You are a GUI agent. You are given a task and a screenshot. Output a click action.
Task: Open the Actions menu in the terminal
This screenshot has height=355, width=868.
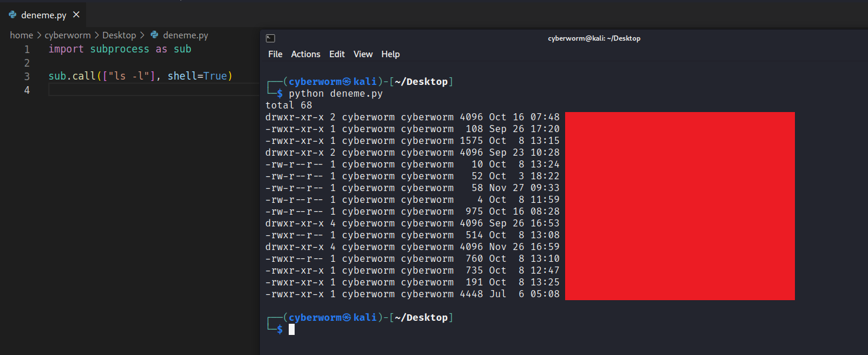[x=306, y=54]
